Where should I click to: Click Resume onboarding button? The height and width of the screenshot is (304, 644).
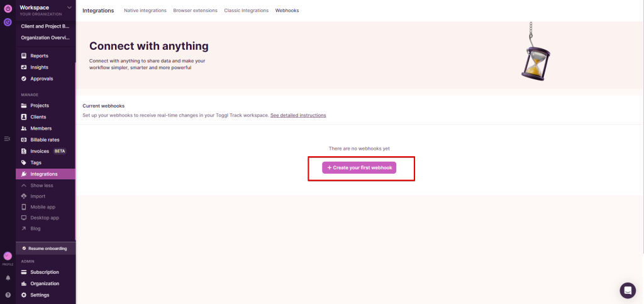tap(45, 249)
